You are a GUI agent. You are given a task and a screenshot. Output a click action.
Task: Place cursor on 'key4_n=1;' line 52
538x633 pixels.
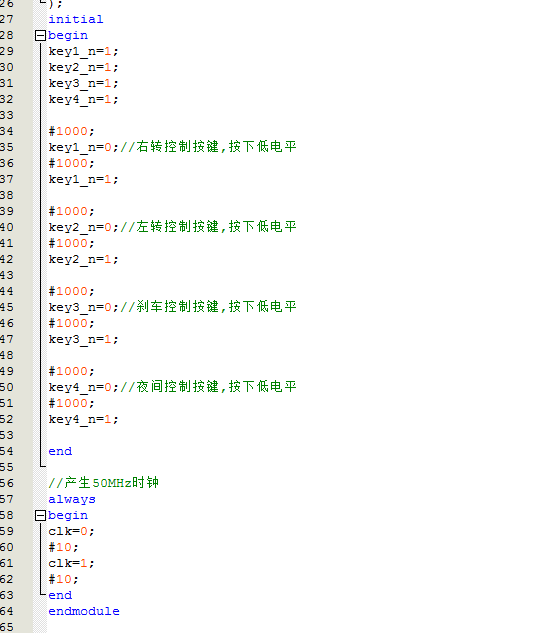coord(84,419)
